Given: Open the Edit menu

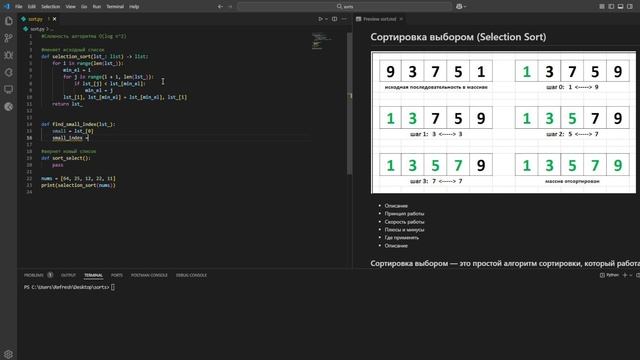Looking at the screenshot, I should point(32,7).
